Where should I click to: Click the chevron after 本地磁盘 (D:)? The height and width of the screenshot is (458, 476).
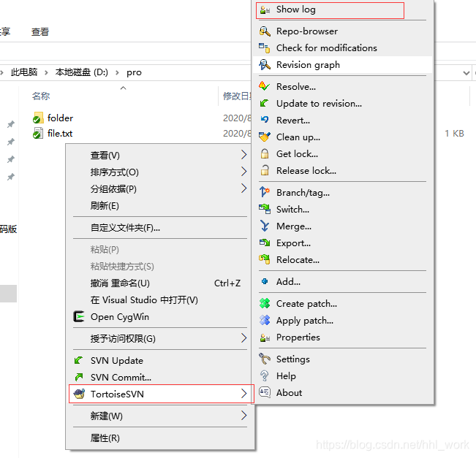point(117,72)
